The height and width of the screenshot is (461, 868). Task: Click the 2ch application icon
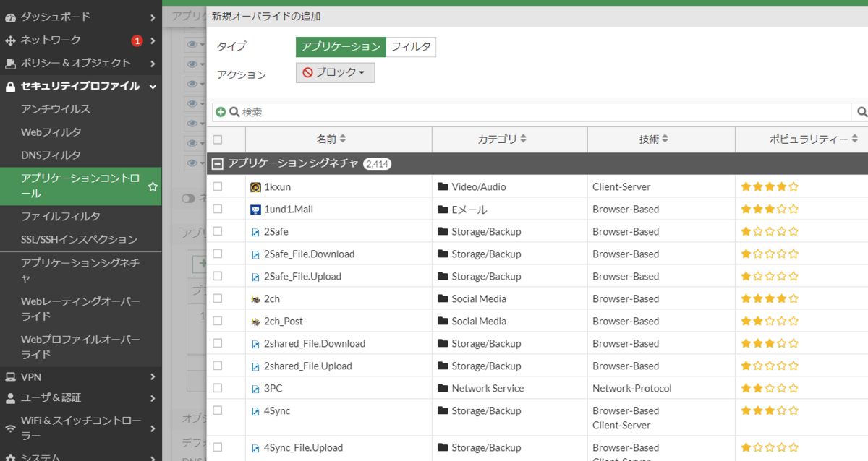click(255, 299)
